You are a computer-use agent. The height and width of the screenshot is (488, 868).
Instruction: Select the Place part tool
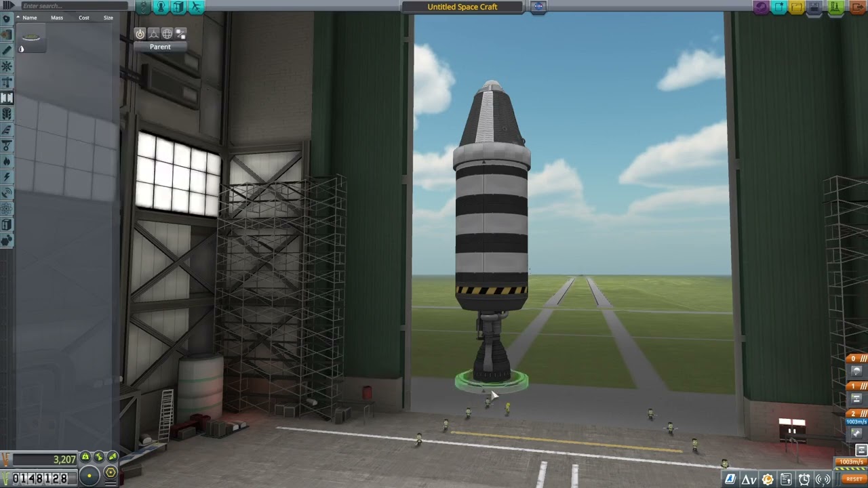[x=140, y=33]
